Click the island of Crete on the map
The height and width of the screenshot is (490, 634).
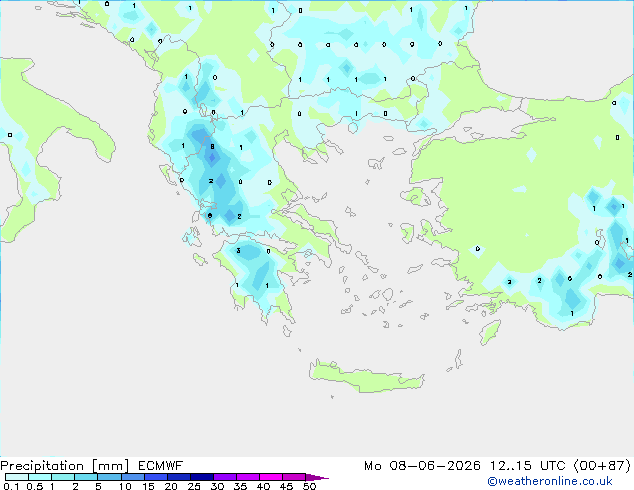coord(367,376)
